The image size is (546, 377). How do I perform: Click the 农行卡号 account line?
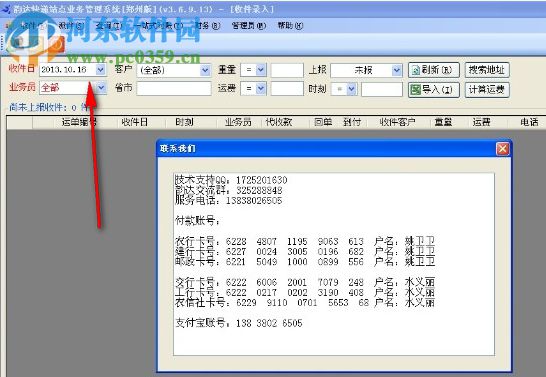point(305,241)
